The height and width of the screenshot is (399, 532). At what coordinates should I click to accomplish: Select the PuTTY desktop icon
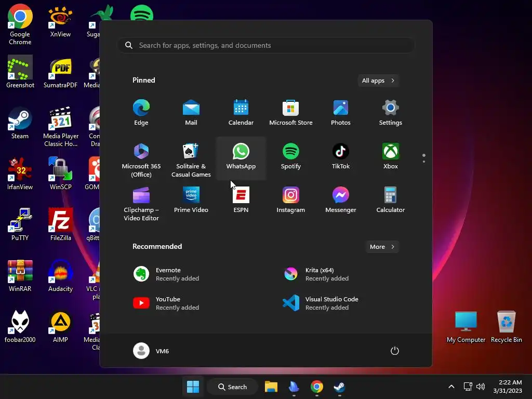coord(20,224)
